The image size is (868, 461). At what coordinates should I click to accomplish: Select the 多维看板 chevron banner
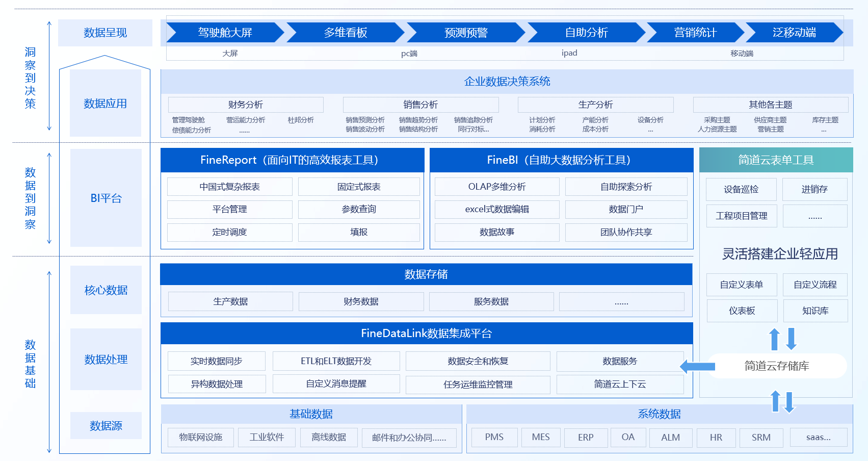point(346,33)
